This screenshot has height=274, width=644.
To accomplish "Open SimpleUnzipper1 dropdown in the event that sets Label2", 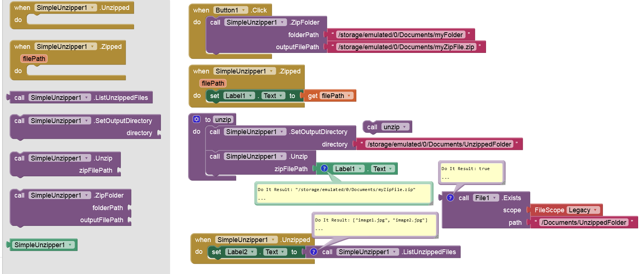I will coord(247,240).
